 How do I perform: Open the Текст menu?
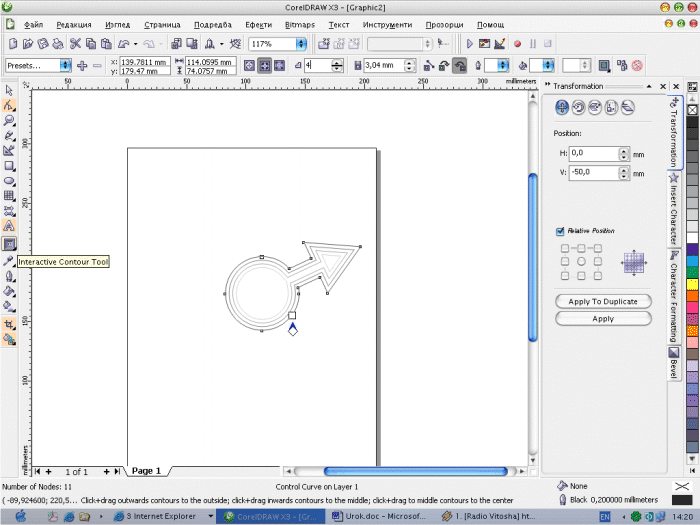(x=339, y=25)
